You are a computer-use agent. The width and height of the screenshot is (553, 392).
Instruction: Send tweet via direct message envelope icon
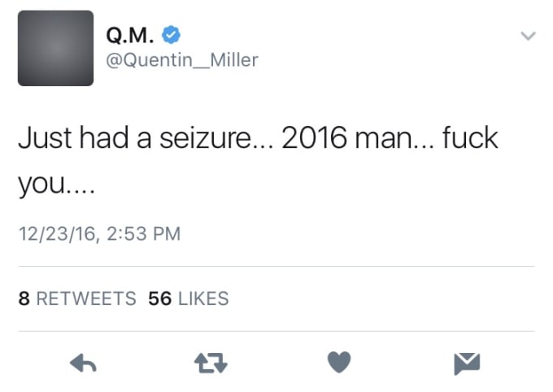click(467, 364)
